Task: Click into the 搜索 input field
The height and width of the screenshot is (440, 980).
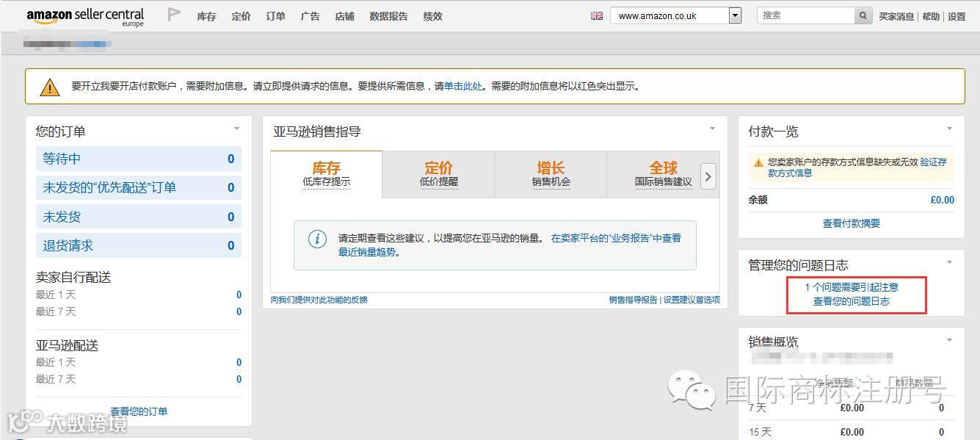Action: [x=805, y=15]
